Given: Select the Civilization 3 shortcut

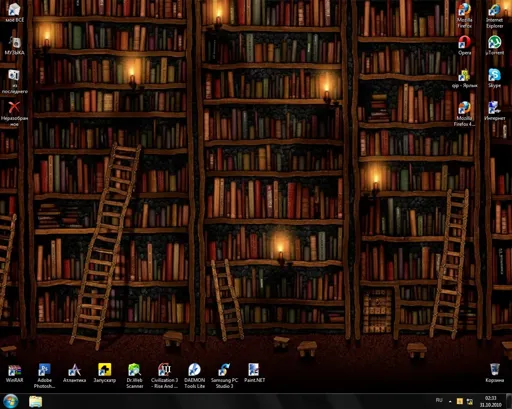Looking at the screenshot, I should 164,376.
